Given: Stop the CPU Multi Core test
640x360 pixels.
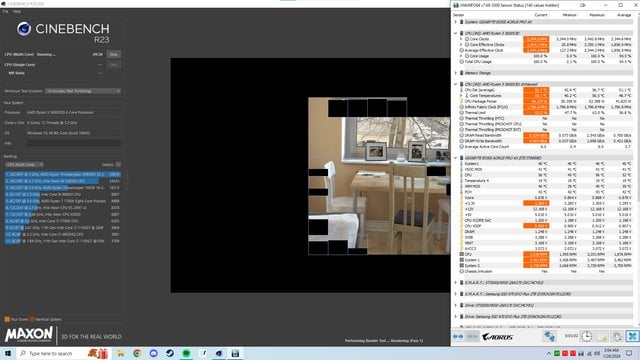Looking at the screenshot, I should point(113,54).
